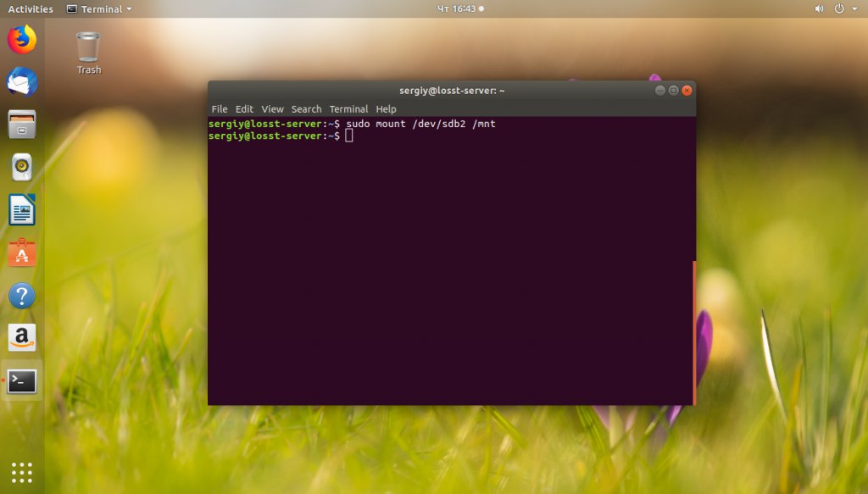Show Applications grid at dock bottom

21,473
